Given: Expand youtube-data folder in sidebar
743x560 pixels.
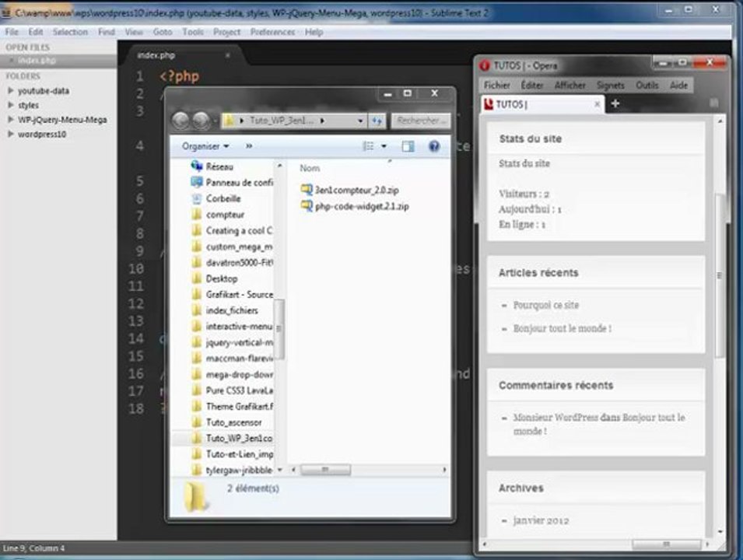Looking at the screenshot, I should click(10, 90).
